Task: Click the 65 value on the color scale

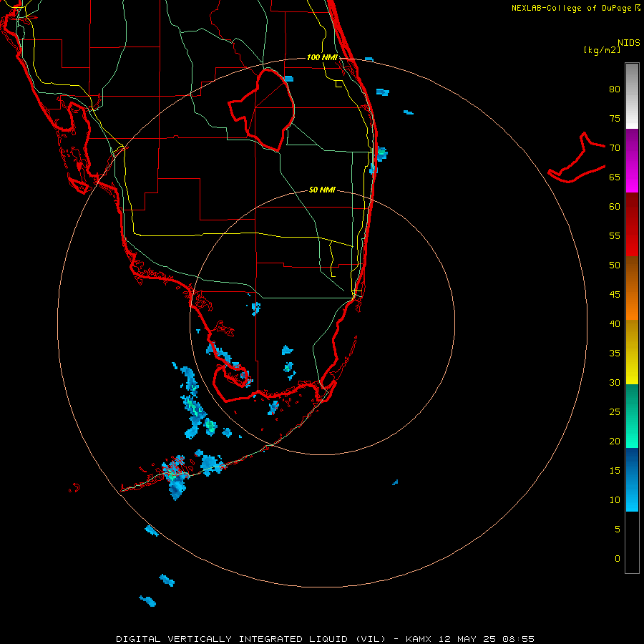Action: point(615,177)
